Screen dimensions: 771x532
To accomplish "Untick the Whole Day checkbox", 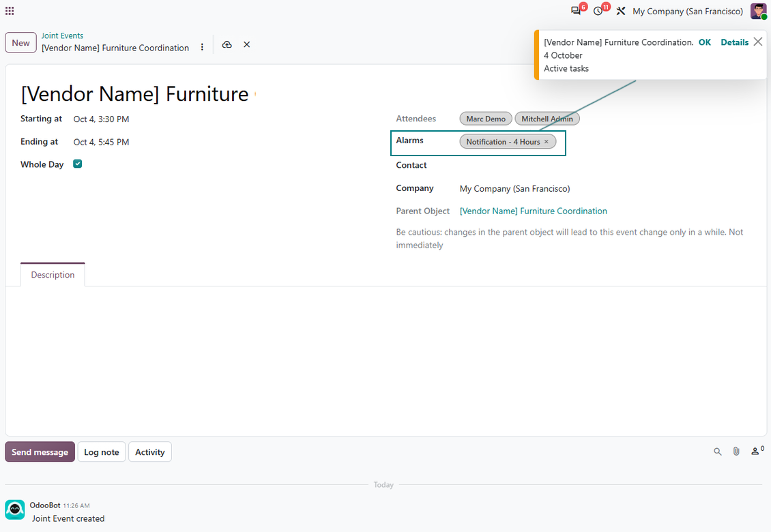I will coord(78,164).
